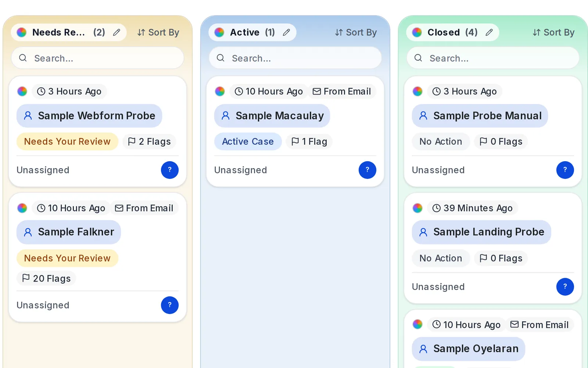The width and height of the screenshot is (588, 368).
Task: Click Needs Your Review tag on Webform Probe
Action: [67, 142]
